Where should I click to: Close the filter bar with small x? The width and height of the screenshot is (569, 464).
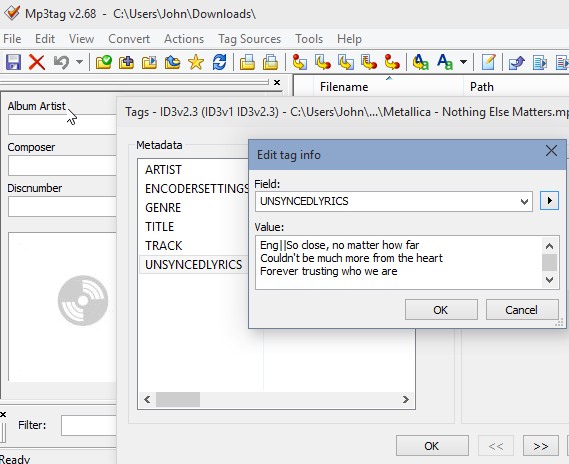click(x=3, y=414)
